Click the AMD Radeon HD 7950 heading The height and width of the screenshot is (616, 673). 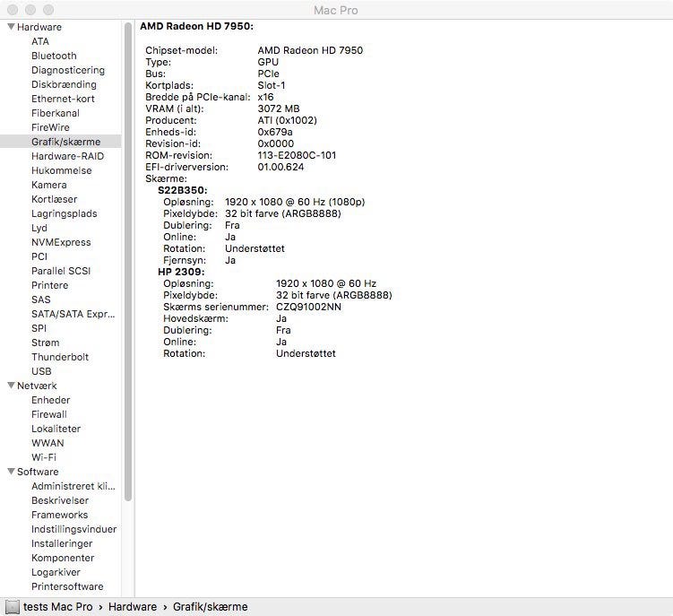point(196,26)
